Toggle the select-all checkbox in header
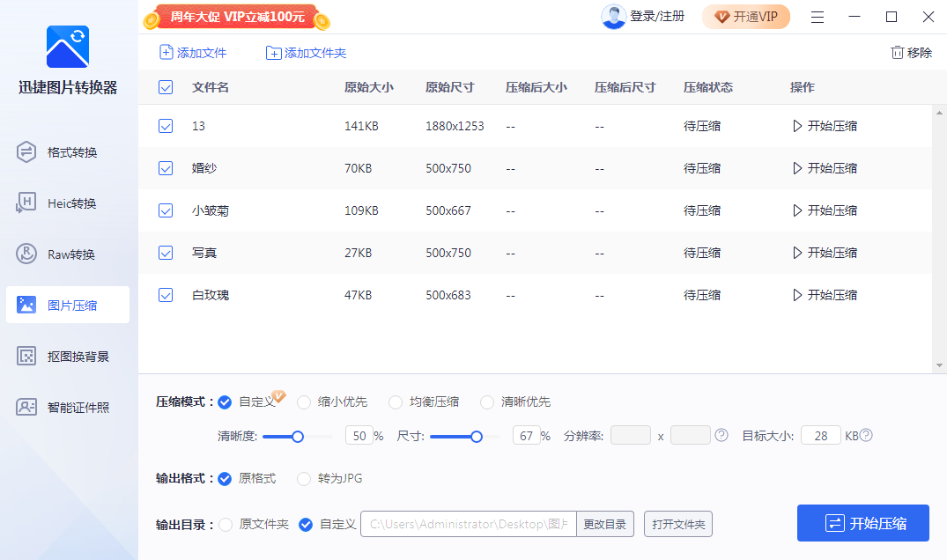 point(166,87)
